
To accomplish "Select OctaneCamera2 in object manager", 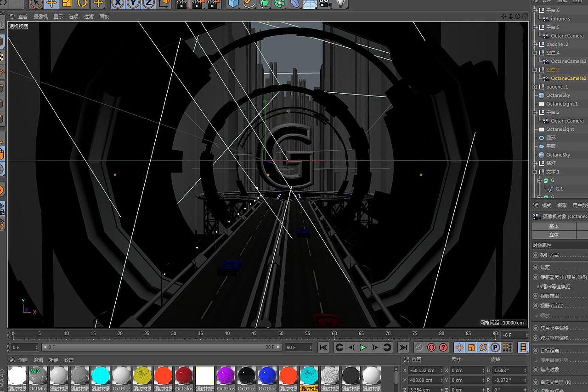I will pyautogui.click(x=568, y=78).
